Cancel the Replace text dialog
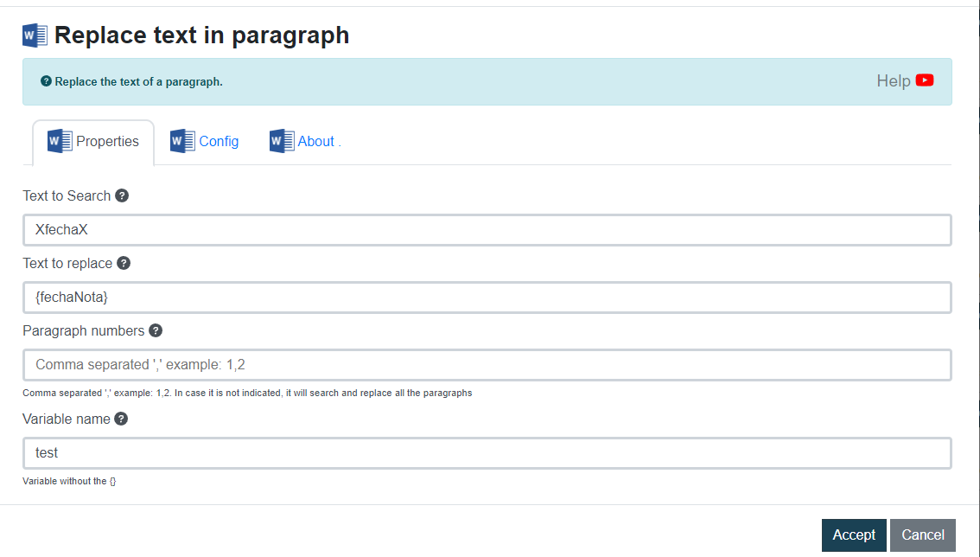 (922, 535)
